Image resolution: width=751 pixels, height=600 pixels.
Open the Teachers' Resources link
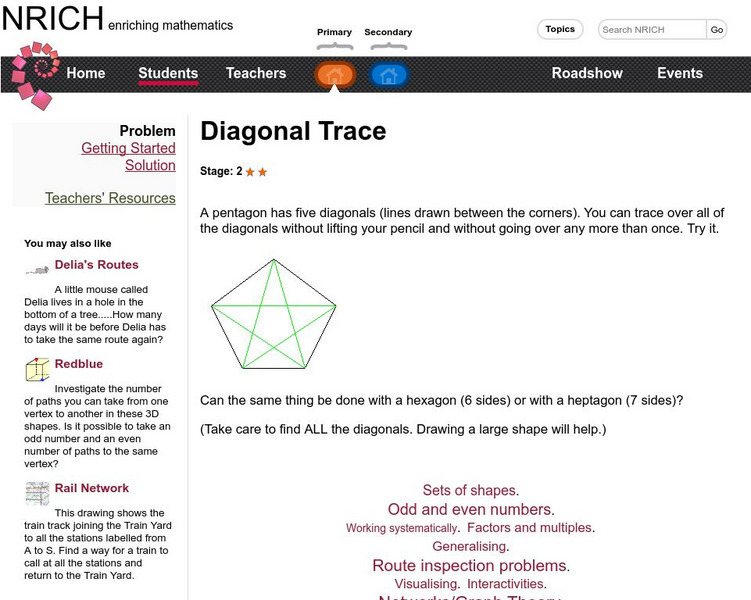(110, 198)
